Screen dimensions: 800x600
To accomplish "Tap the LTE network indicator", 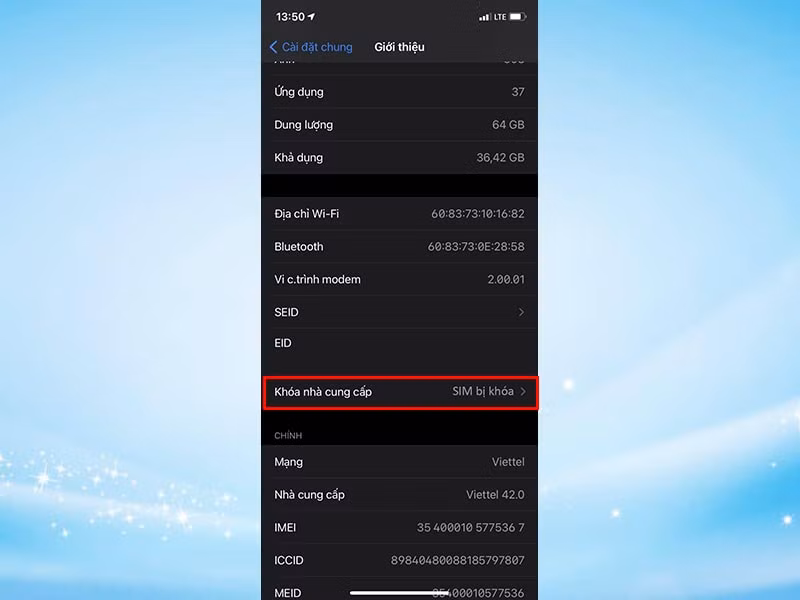I will (500, 17).
